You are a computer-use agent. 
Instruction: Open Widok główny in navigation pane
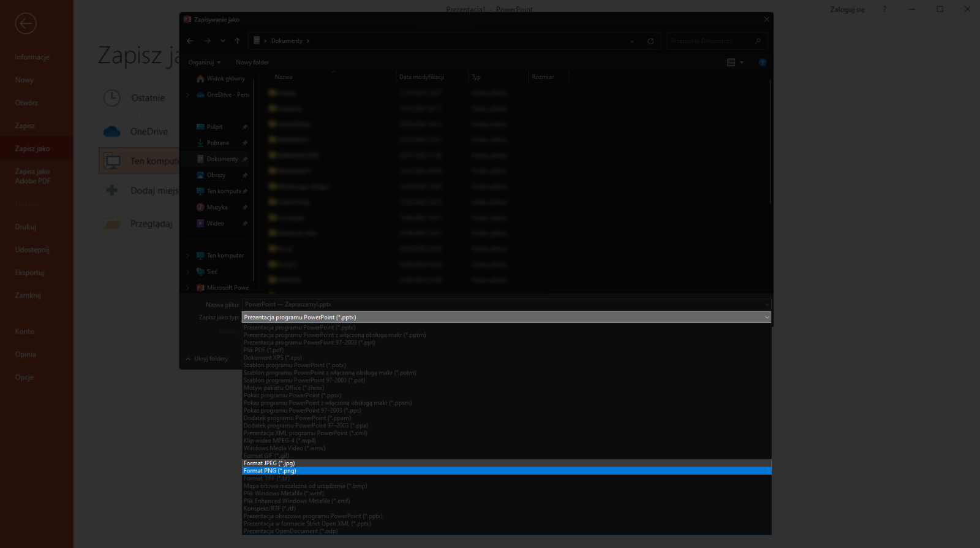pos(221,78)
